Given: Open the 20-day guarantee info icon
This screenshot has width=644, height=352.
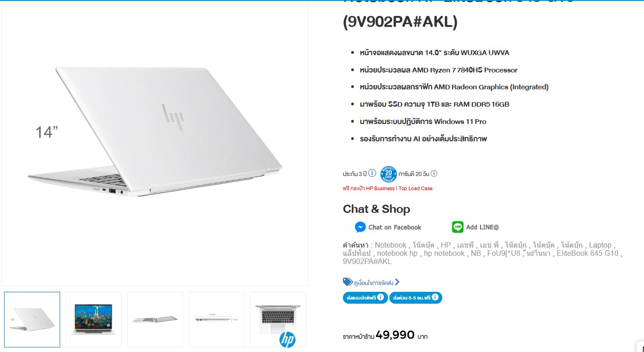Looking at the screenshot, I should click(x=434, y=173).
